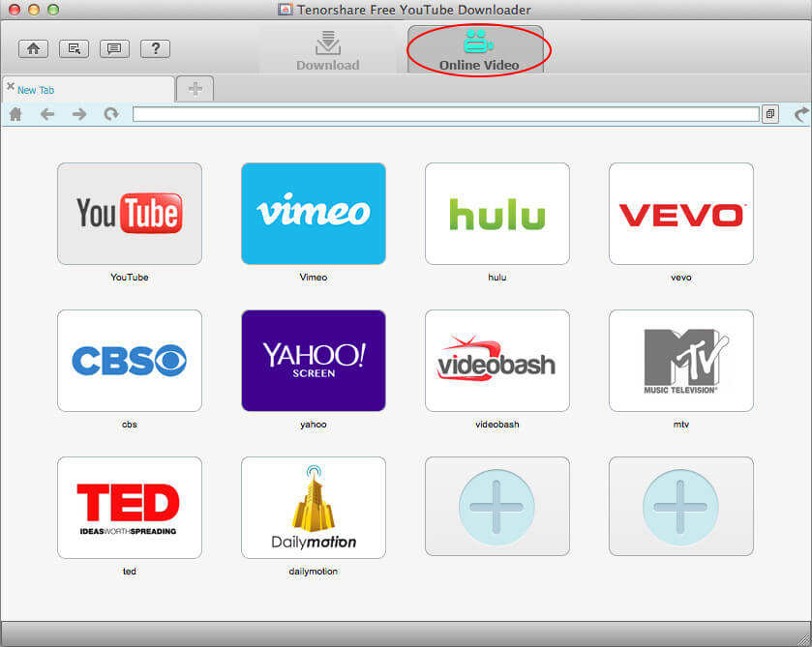The width and height of the screenshot is (812, 647).
Task: Open the videobash site thumbnail
Action: tap(497, 361)
